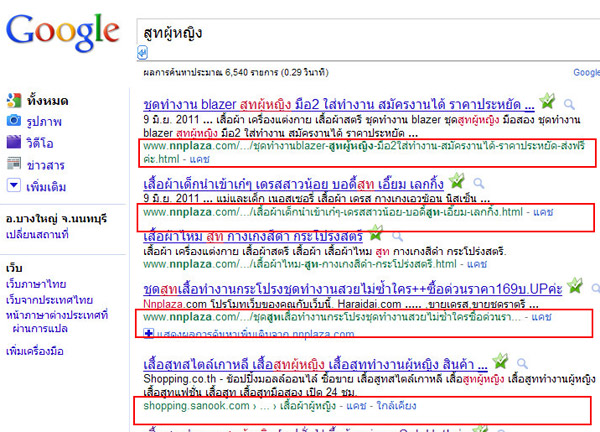
Task: Click the dropdown arrow icon beside เพิ่มเติม
Action: [x=14, y=186]
